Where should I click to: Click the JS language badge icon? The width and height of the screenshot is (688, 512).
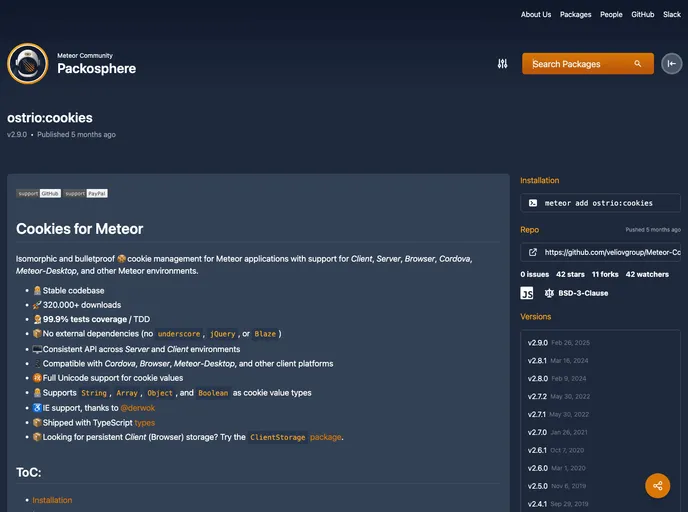click(x=527, y=293)
